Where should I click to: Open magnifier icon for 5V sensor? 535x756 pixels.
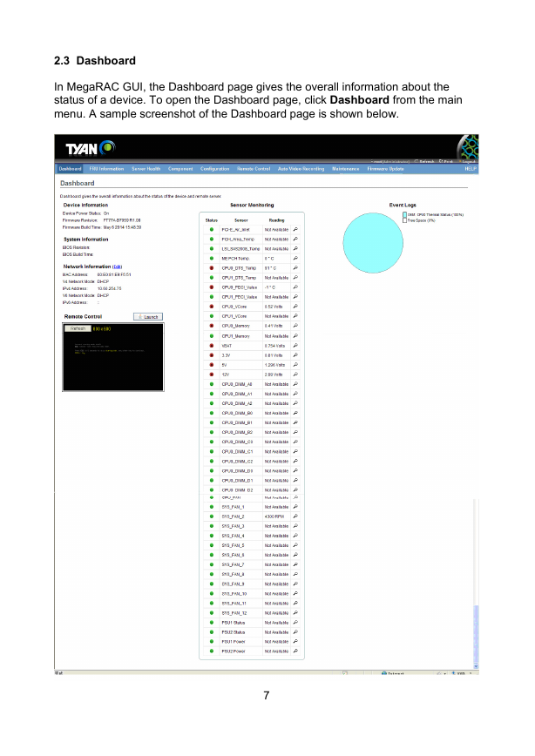[x=295, y=364]
